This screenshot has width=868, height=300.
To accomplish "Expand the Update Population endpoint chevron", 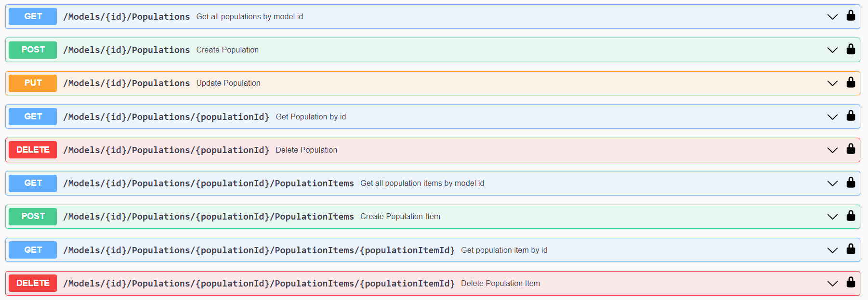I will (x=832, y=83).
